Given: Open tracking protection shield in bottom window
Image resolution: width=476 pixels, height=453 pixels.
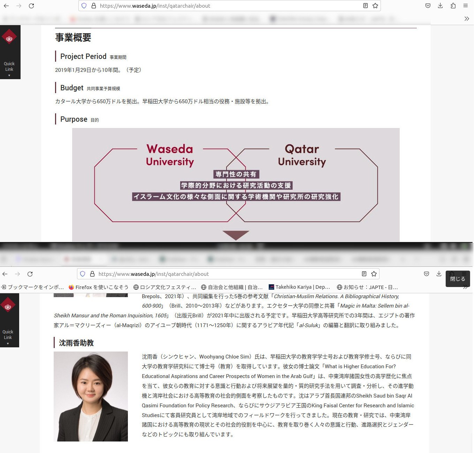Looking at the screenshot, I should [x=83, y=274].
